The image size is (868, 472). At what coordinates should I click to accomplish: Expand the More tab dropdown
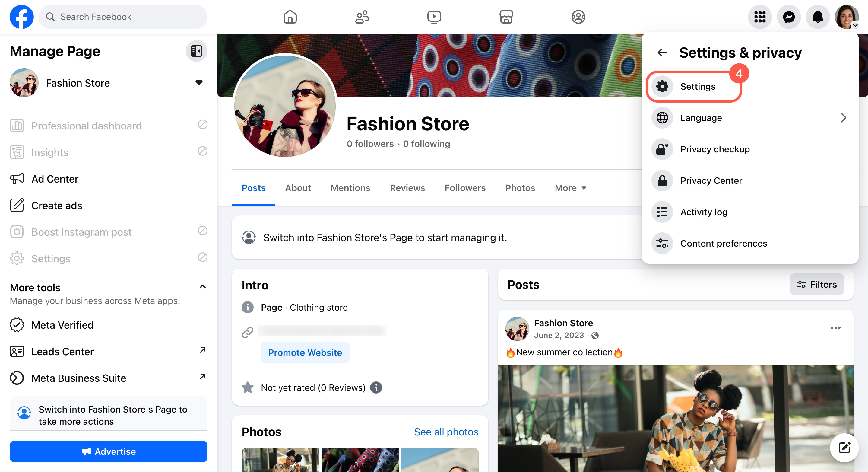(570, 188)
